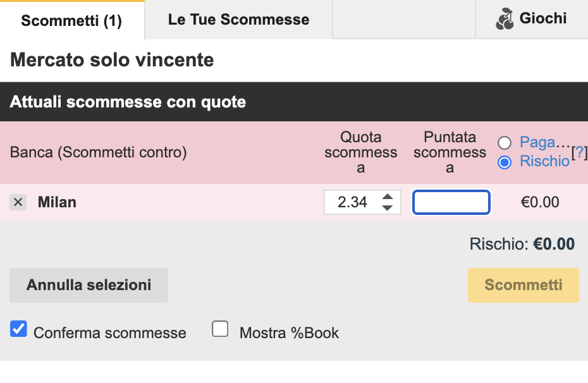
Task: Click the Milan selection name
Action: [x=57, y=202]
